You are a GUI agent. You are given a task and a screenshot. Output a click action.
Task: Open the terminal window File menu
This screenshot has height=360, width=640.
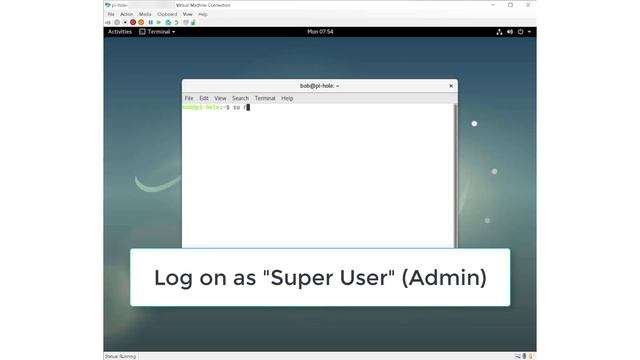189,98
